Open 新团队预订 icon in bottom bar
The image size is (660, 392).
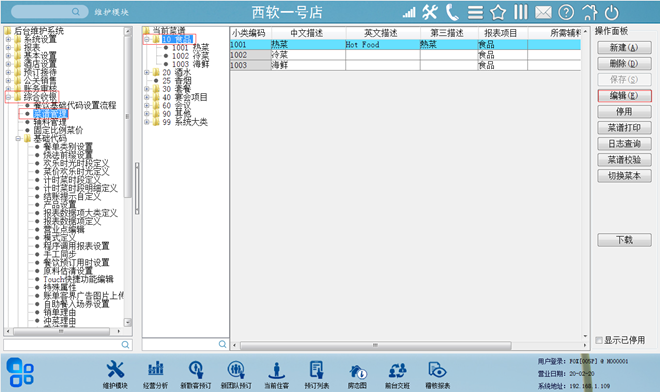[x=236, y=370]
